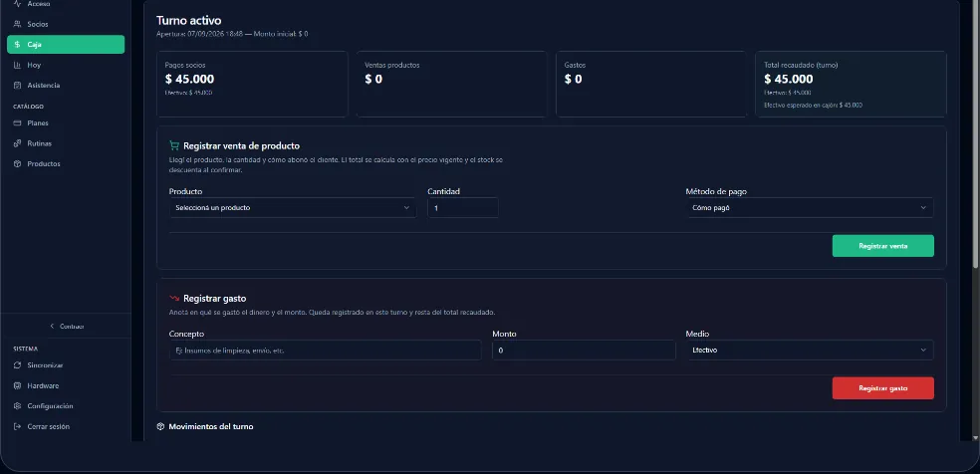Screen dimensions: 980x474
Task: Open the Acceso sidebar icon
Action: coord(17,4)
